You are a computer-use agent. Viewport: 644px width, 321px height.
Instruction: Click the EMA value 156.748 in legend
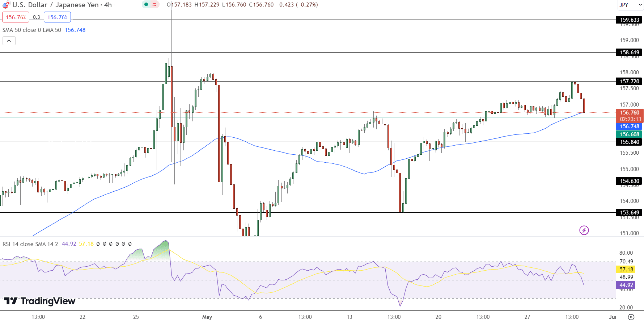click(75, 30)
